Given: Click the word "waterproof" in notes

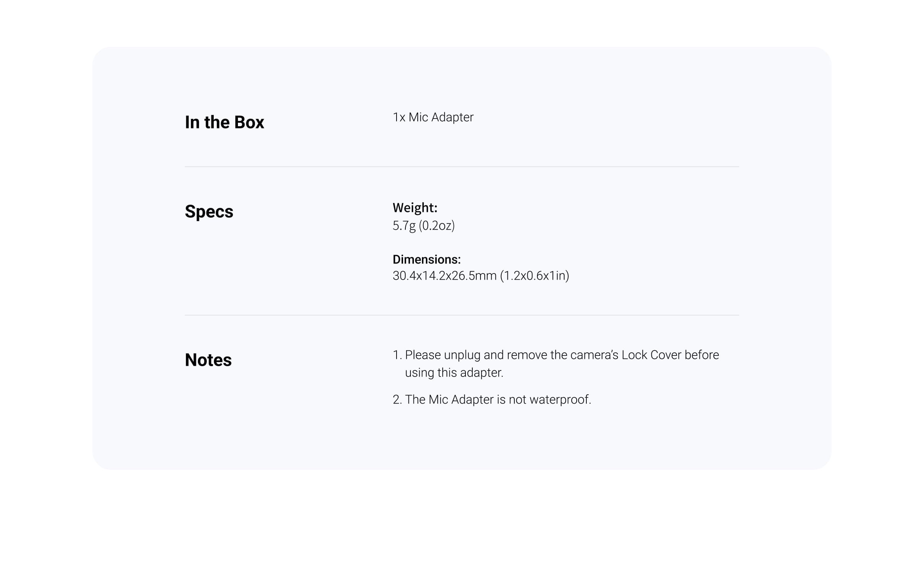Looking at the screenshot, I should 559,400.
